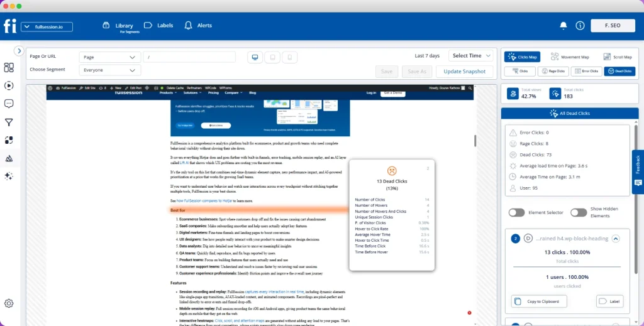
Task: Expand the left sidebar with arrow
Action: [19, 51]
